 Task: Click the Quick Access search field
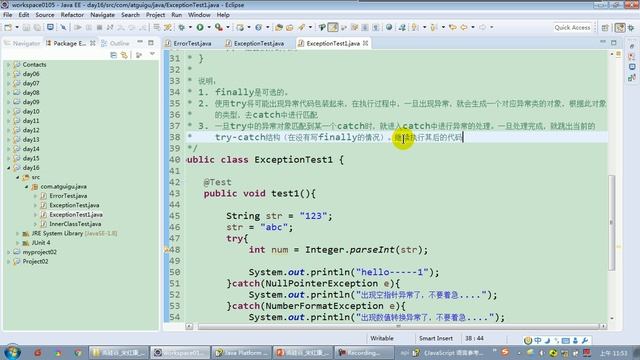tap(572, 27)
